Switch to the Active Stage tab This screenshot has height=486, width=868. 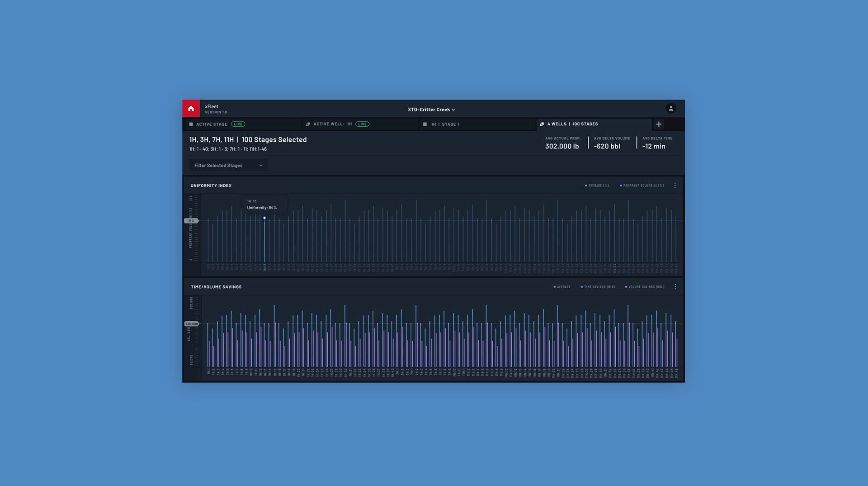point(242,124)
